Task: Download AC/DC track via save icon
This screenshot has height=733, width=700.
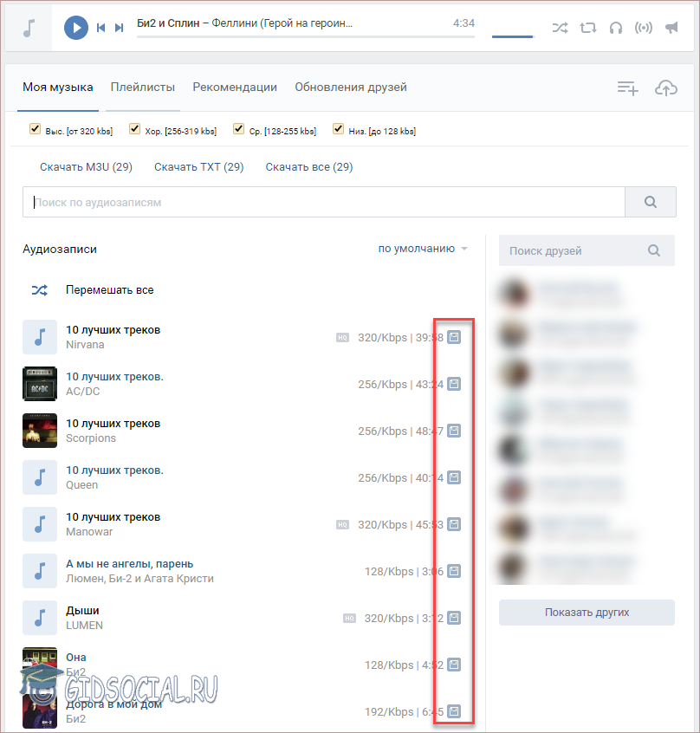Action: coord(454,384)
